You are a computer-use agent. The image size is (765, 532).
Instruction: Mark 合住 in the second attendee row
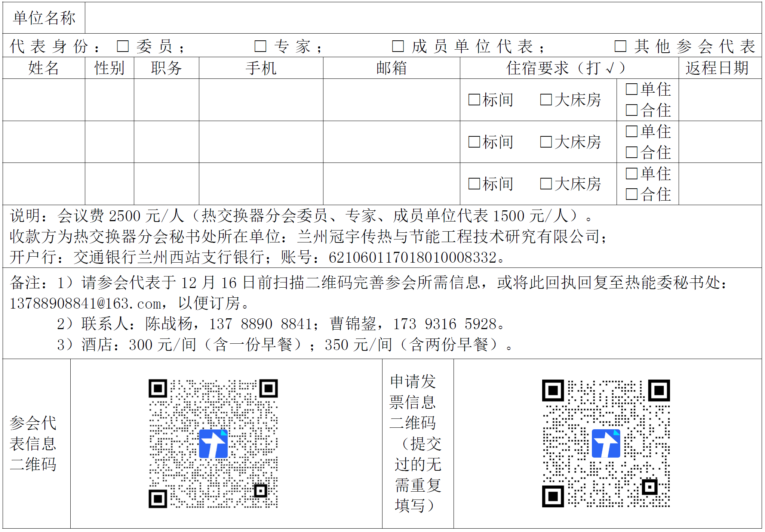pos(632,152)
